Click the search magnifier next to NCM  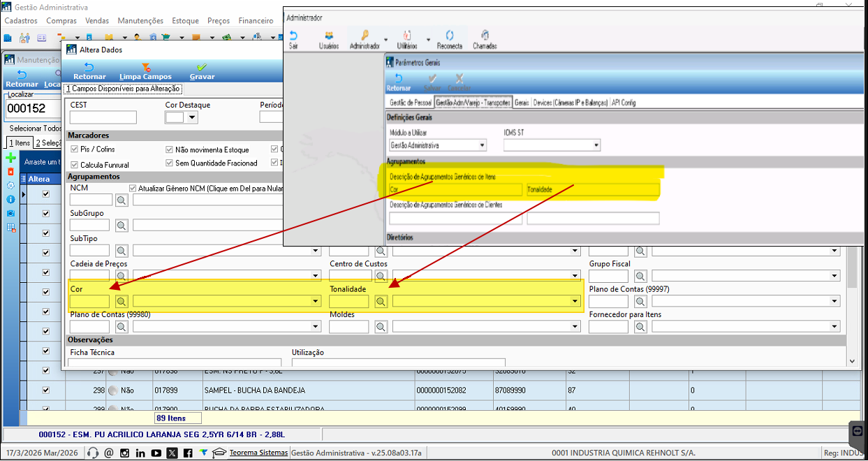coord(122,200)
